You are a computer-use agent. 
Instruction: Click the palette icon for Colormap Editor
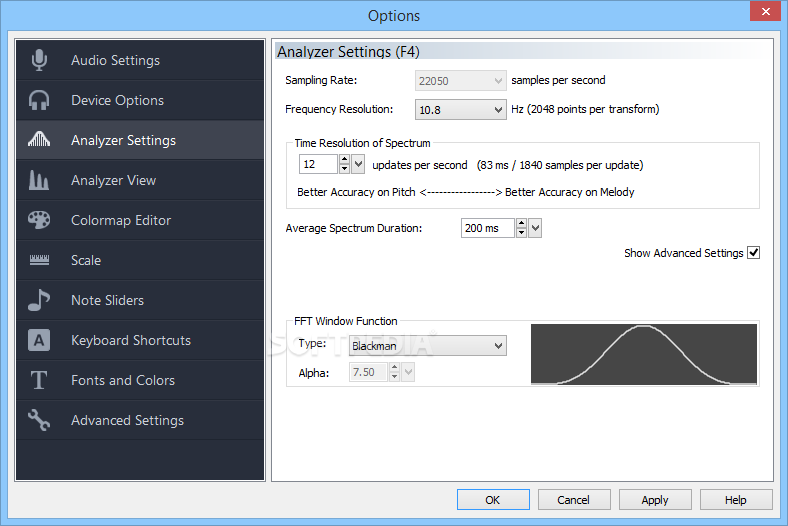point(39,220)
